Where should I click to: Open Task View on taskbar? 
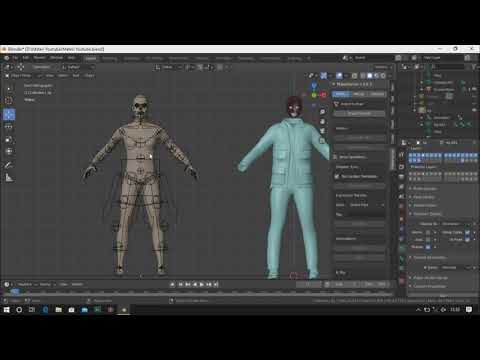point(32,310)
